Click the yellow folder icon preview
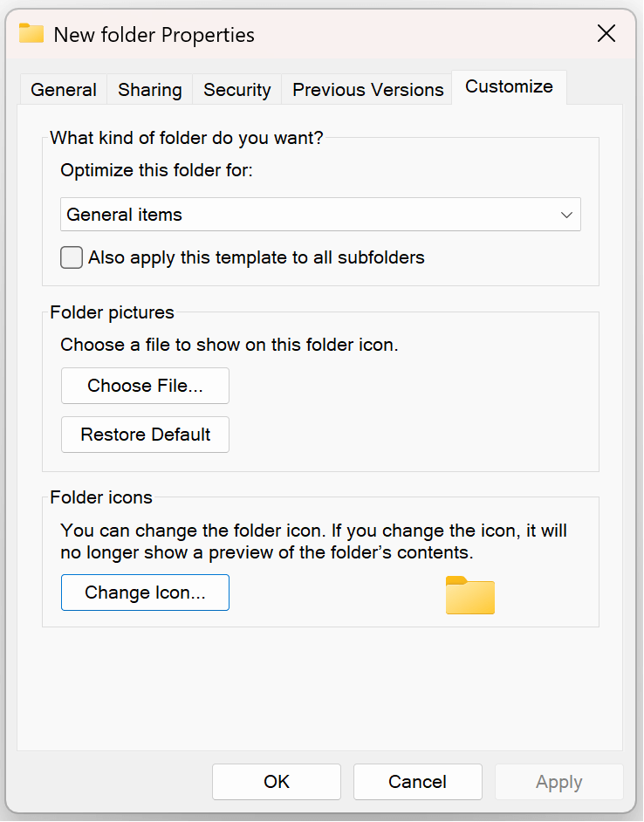This screenshot has width=644, height=822. tap(469, 595)
